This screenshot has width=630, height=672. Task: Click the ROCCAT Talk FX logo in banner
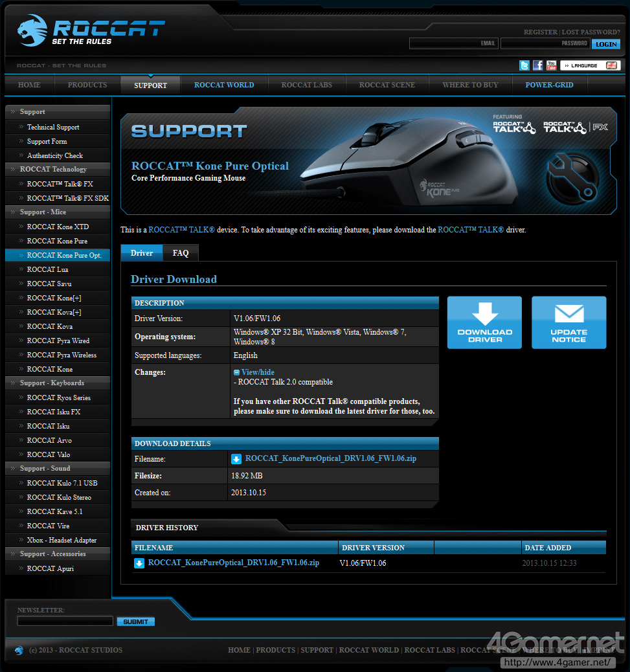click(576, 128)
